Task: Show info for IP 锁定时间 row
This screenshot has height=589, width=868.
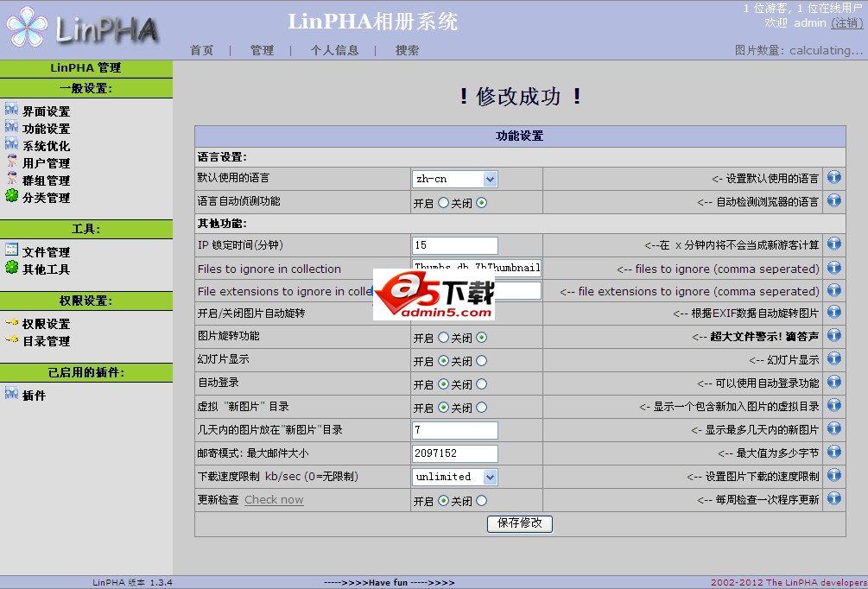Action: [834, 244]
